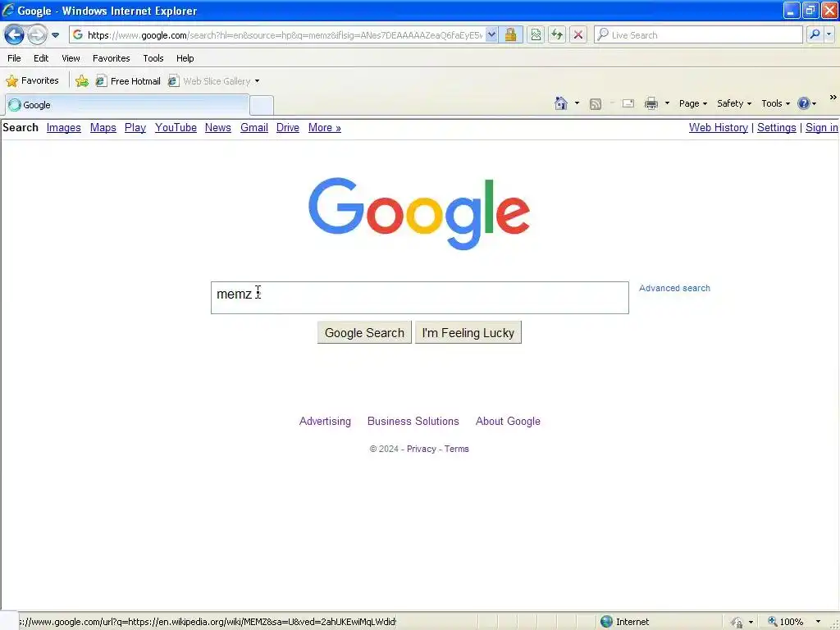Click the Compatibility View icon

point(536,34)
